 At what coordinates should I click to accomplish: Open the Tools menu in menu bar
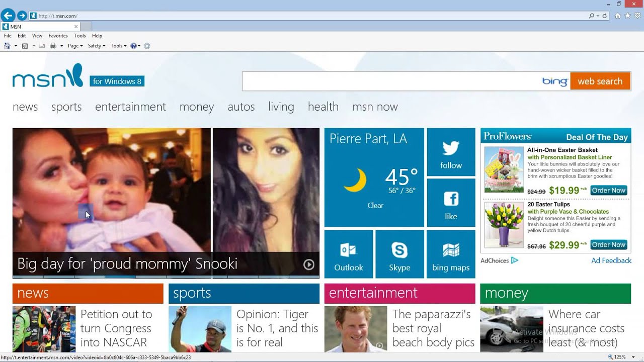(x=80, y=36)
